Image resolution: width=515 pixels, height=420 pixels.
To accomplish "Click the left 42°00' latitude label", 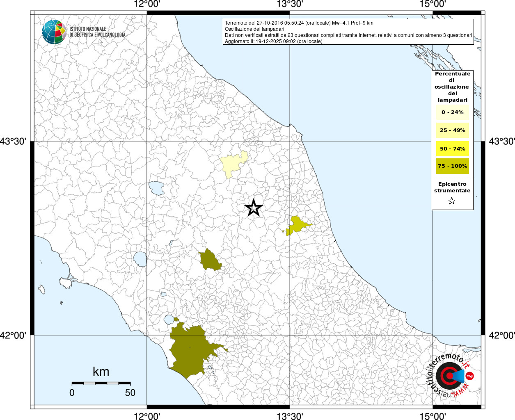I will (x=13, y=336).
